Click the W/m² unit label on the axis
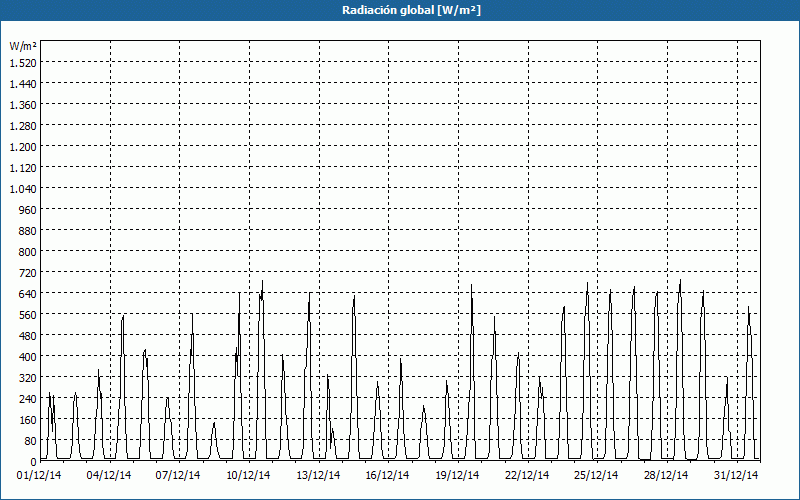 pos(23,46)
